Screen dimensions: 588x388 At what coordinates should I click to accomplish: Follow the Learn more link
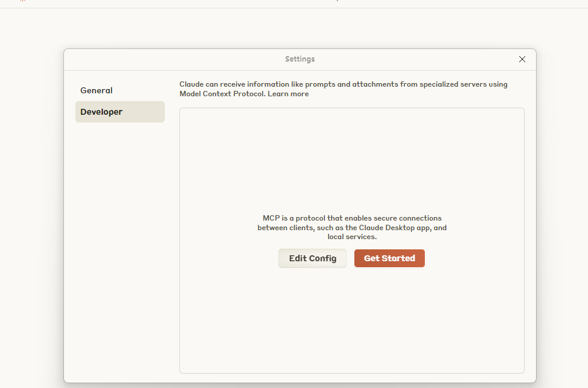pyautogui.click(x=288, y=94)
